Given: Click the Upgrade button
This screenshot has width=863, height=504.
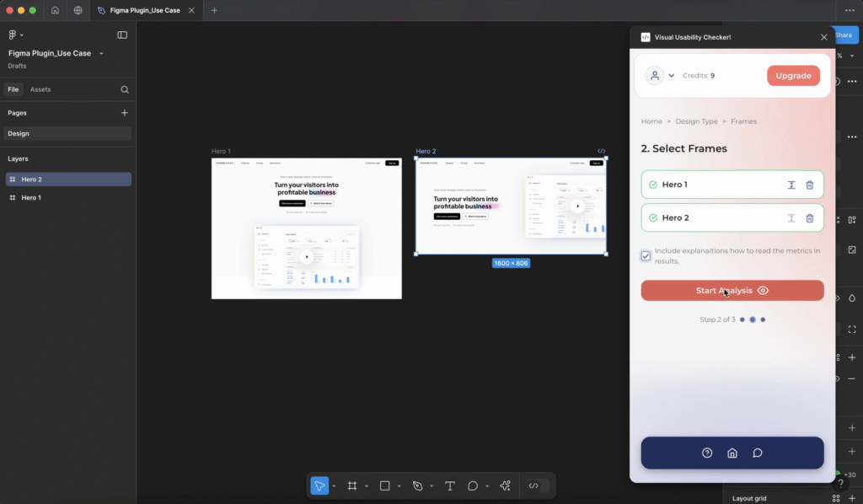Looking at the screenshot, I should click(793, 76).
